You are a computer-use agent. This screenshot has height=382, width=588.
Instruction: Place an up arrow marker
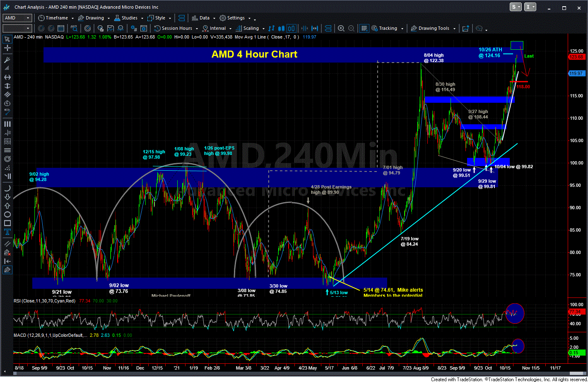point(7,206)
